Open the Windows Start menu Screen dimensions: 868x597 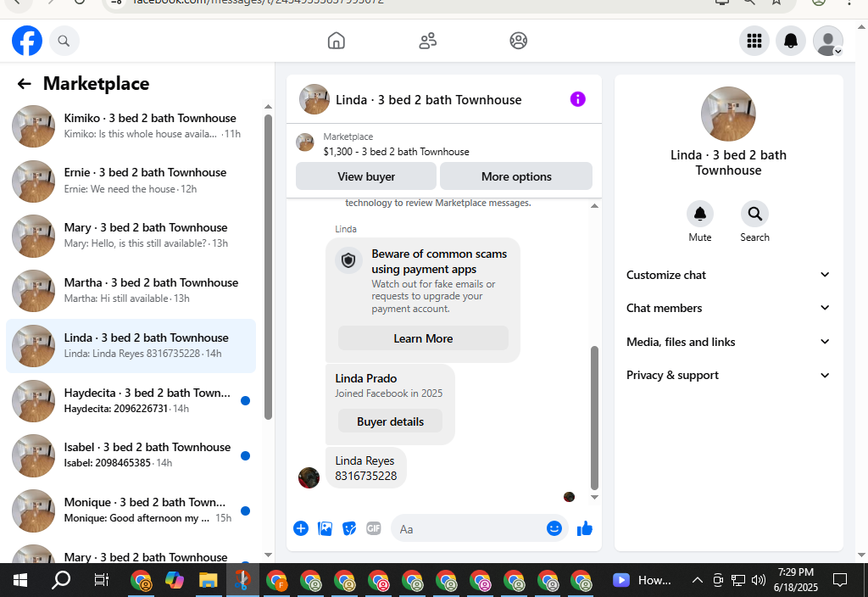20,580
